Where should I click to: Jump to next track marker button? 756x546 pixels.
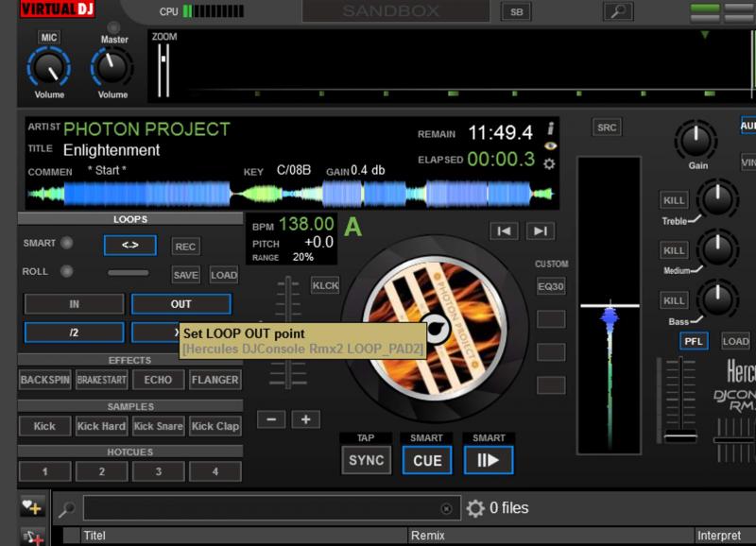tap(540, 231)
